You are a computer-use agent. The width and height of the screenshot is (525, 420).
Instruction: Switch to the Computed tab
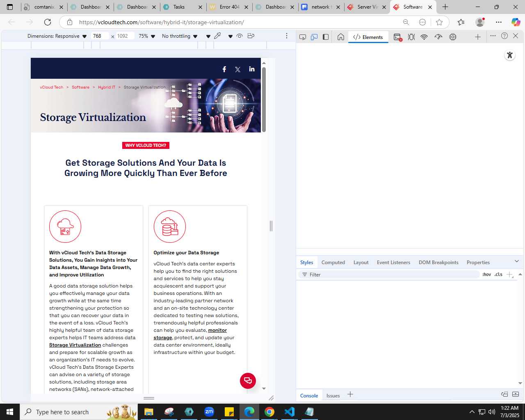pos(333,262)
